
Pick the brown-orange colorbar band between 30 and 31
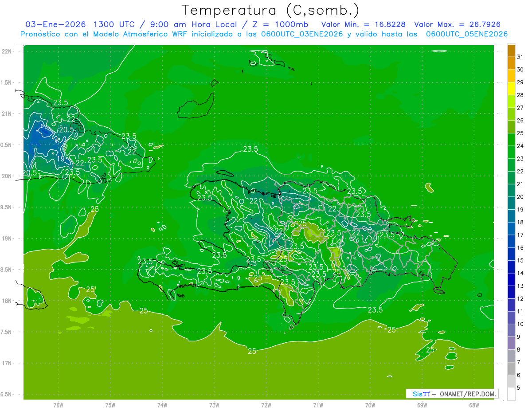click(511, 63)
